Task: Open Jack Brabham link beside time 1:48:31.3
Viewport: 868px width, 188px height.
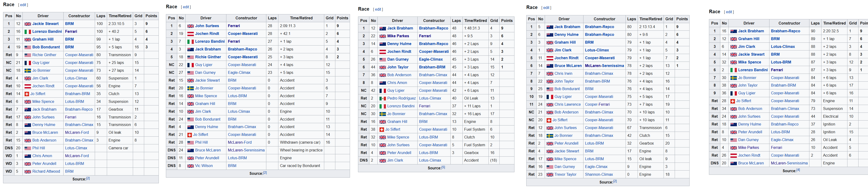Action: (400, 29)
